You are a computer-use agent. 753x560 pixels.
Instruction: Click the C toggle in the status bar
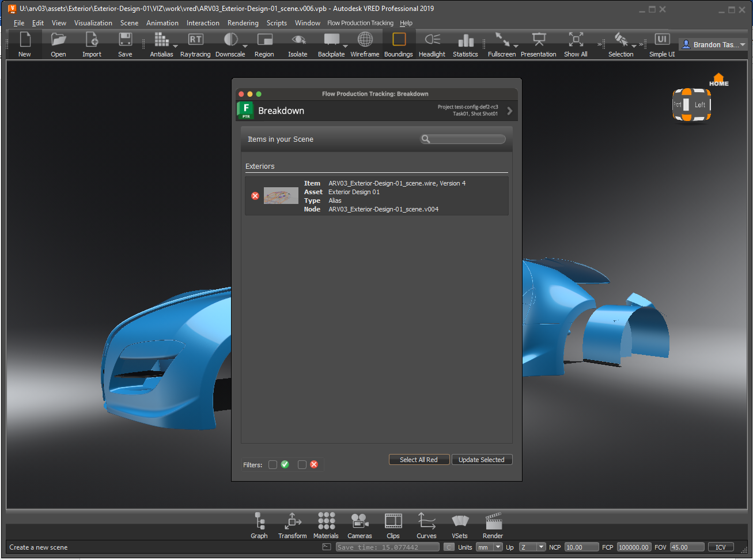click(449, 547)
